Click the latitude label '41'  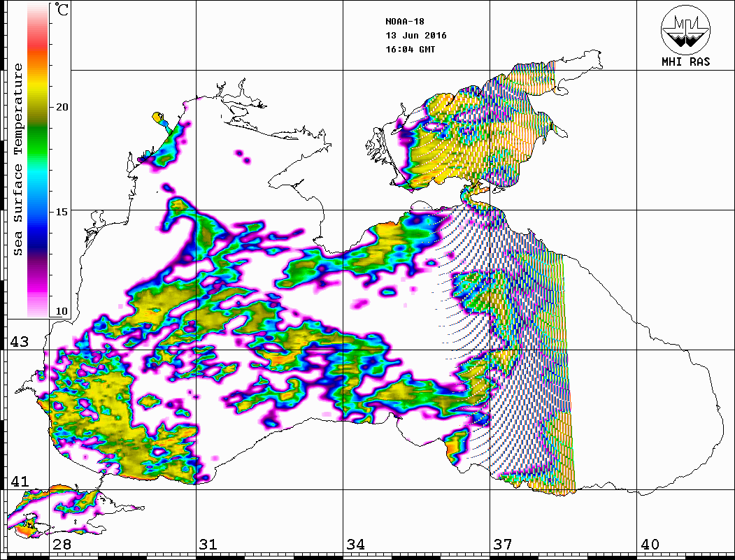[x=19, y=481]
